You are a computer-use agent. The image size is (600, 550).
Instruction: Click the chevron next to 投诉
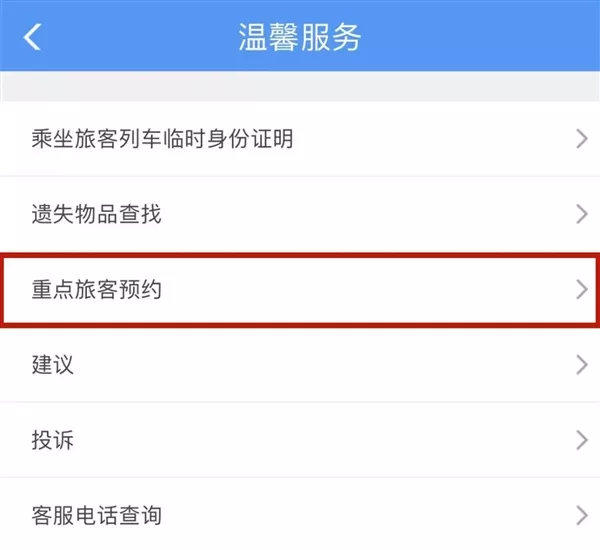[x=582, y=440]
